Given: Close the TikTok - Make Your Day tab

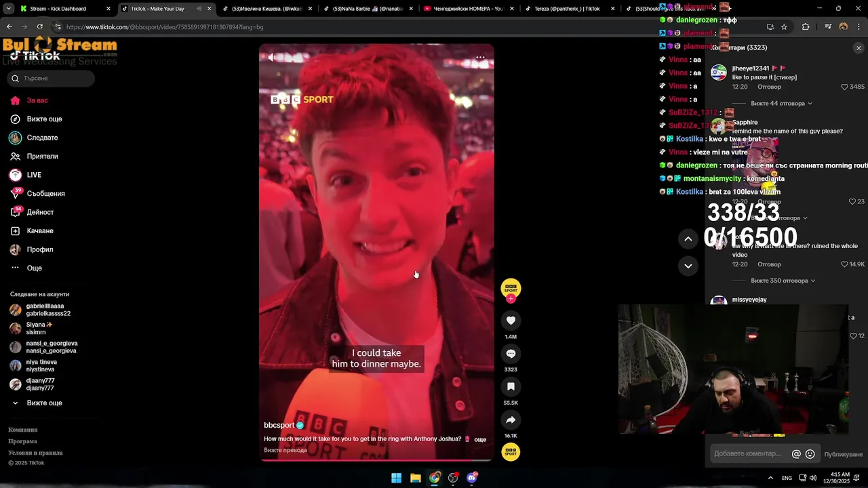Looking at the screenshot, I should (209, 9).
